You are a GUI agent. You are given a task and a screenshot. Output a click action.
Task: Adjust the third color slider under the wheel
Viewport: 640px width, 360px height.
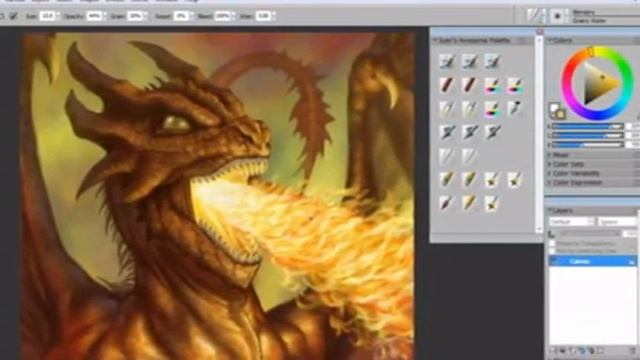click(588, 144)
